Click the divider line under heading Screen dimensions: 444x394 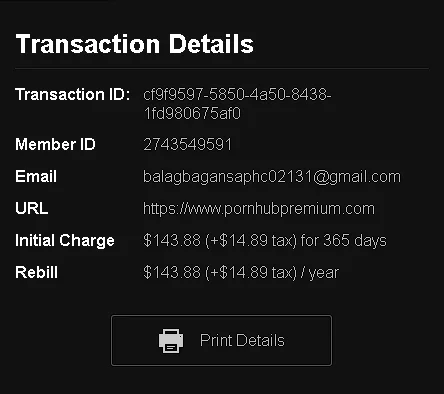(x=222, y=69)
